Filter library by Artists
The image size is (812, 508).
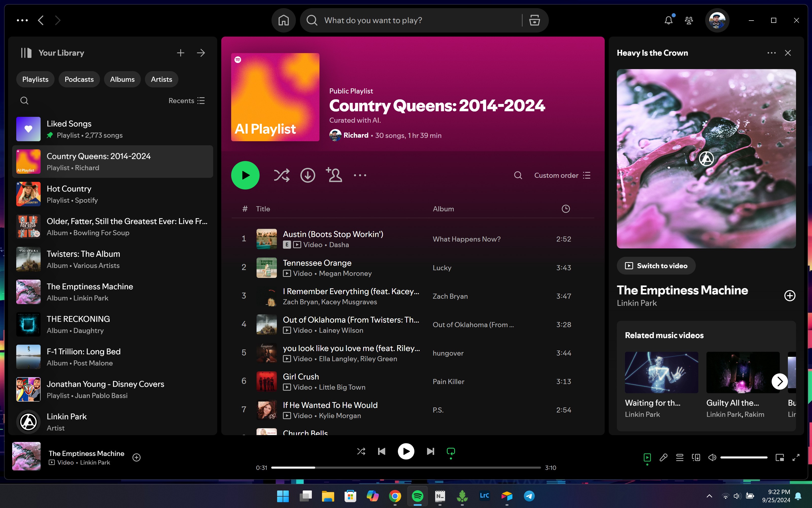[x=161, y=79]
